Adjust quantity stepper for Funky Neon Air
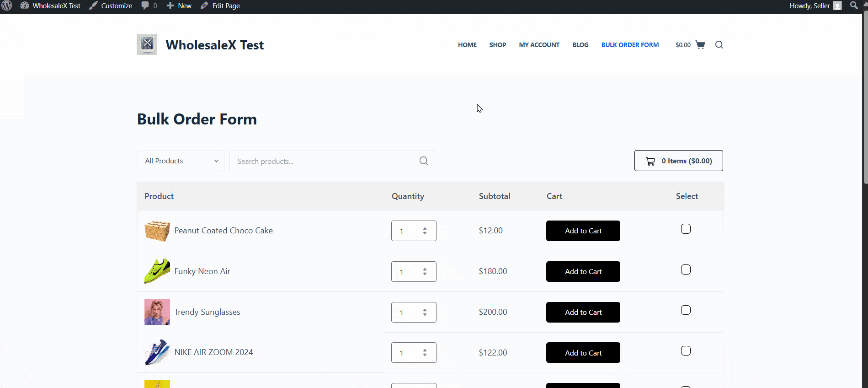Viewport: 868px width, 388px height. pyautogui.click(x=425, y=272)
